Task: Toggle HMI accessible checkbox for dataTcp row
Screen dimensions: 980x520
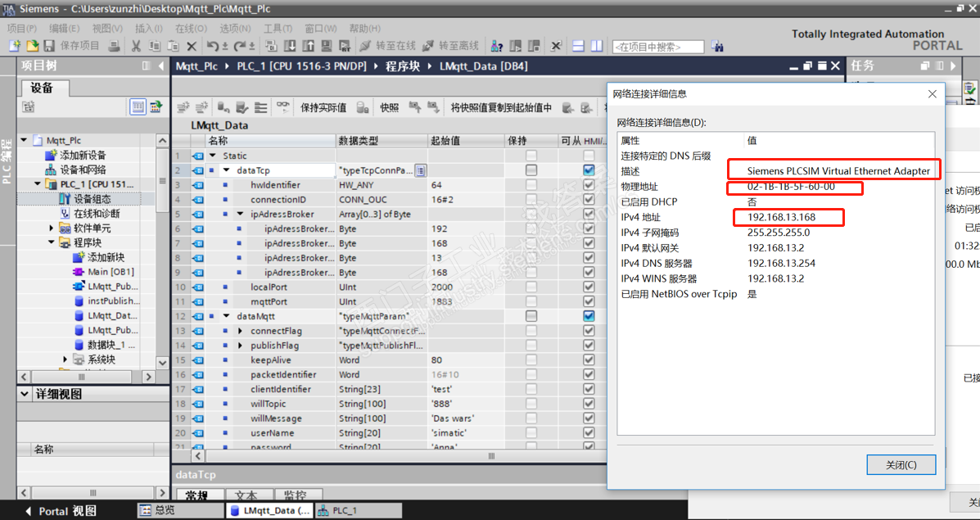Action: coord(588,170)
